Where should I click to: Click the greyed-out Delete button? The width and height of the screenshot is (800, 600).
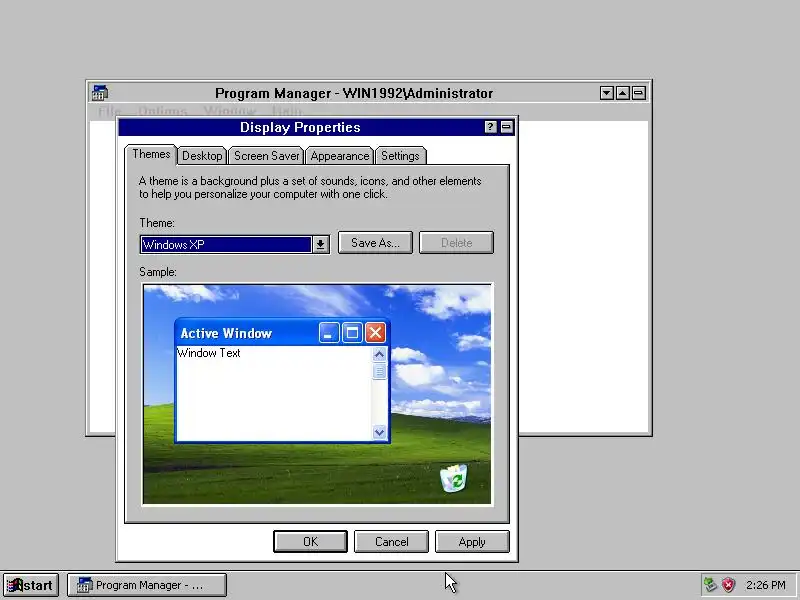point(456,243)
